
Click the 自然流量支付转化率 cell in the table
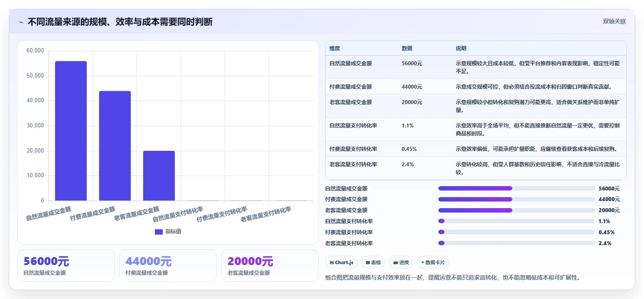point(353,126)
